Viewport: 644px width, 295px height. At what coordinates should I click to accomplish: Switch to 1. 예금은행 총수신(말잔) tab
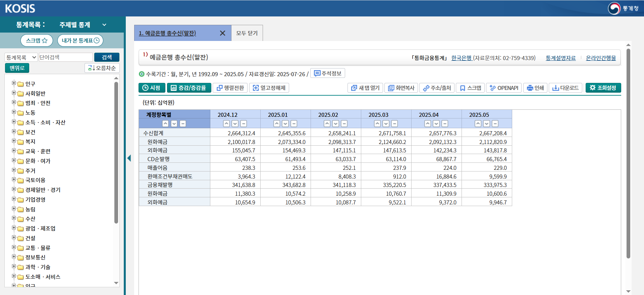[167, 33]
